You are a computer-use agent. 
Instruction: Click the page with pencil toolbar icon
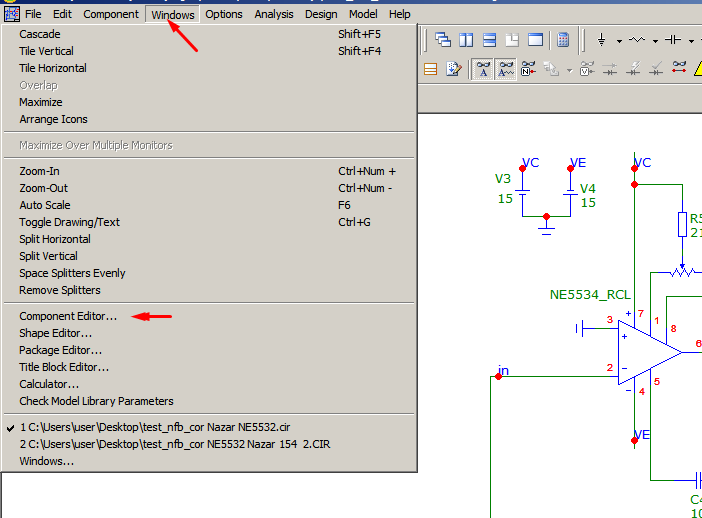point(454,69)
